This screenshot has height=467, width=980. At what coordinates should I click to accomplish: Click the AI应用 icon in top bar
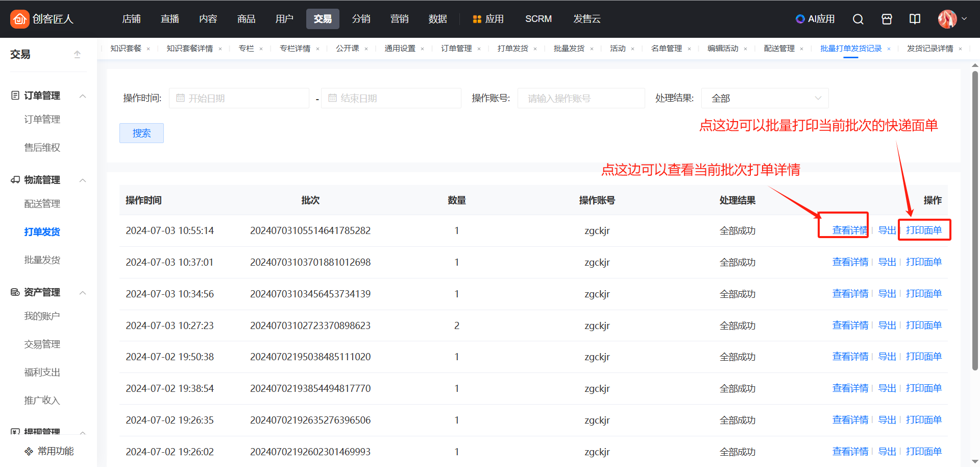tap(815, 19)
